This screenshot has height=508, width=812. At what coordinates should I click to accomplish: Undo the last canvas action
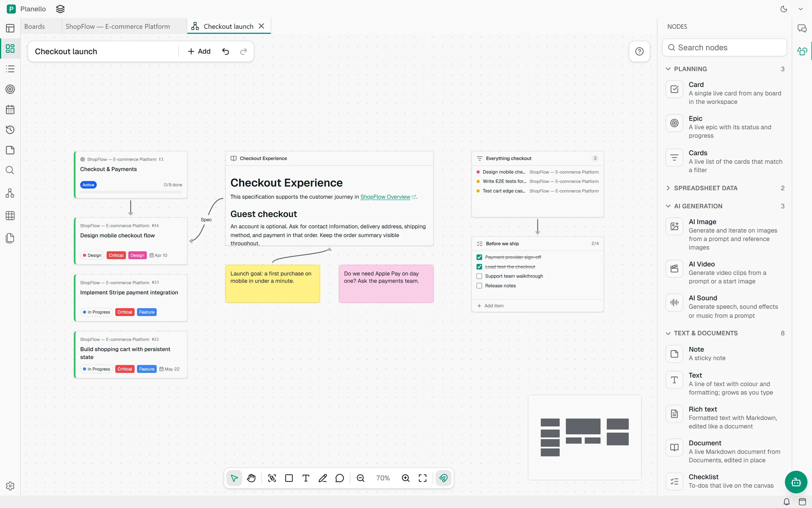click(x=226, y=51)
